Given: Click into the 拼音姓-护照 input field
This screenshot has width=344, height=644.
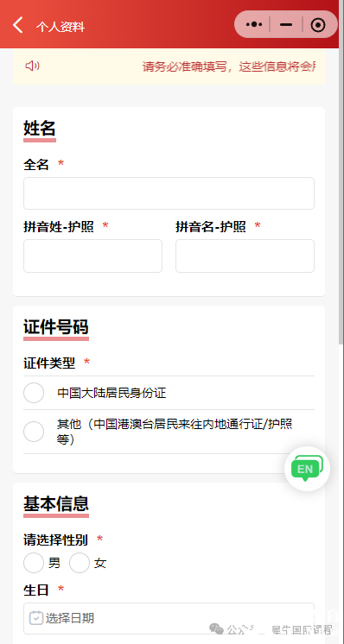Looking at the screenshot, I should (x=92, y=256).
